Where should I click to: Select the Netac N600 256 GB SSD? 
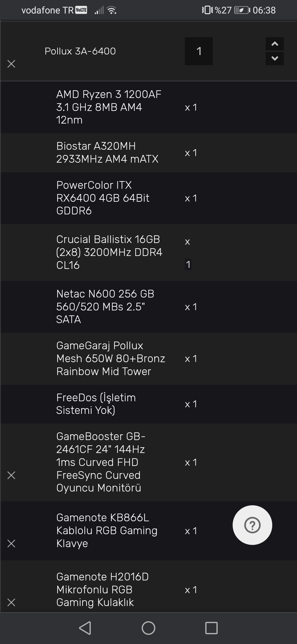(105, 307)
